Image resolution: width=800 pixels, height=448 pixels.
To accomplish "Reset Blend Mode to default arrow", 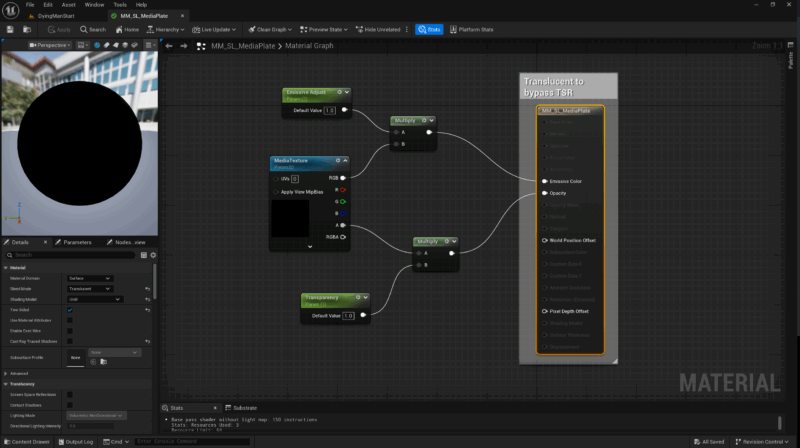I will (x=148, y=289).
